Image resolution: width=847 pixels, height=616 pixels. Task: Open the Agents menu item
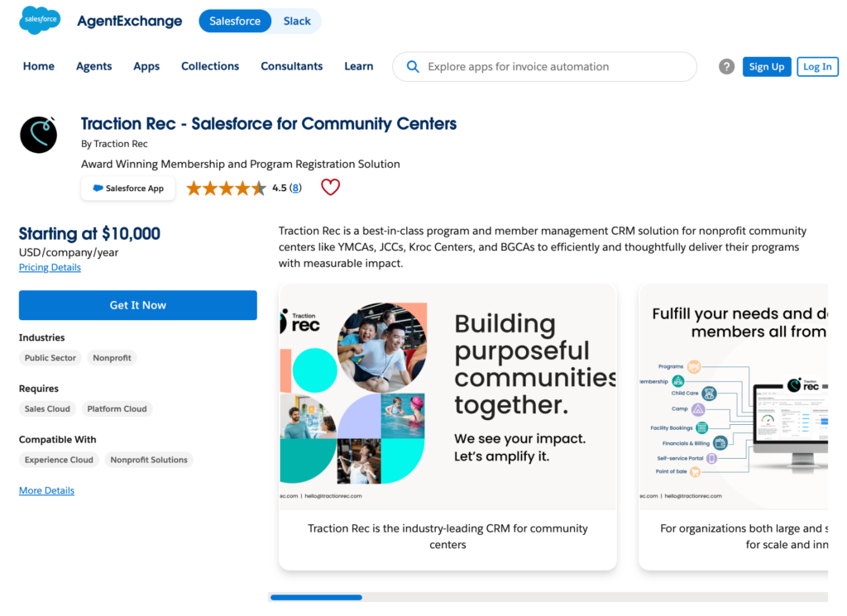pyautogui.click(x=94, y=66)
